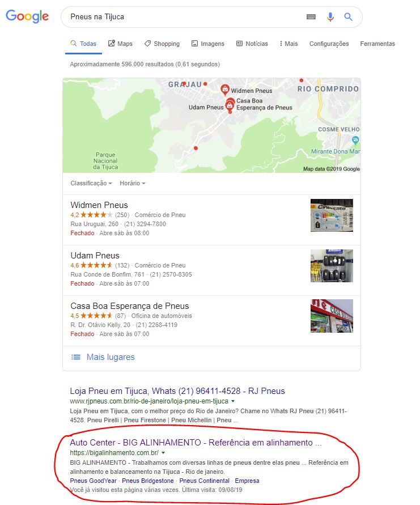Click the Udam Pneus listing photo
Image resolution: width=420 pixels, height=505 pixels.
tap(332, 266)
